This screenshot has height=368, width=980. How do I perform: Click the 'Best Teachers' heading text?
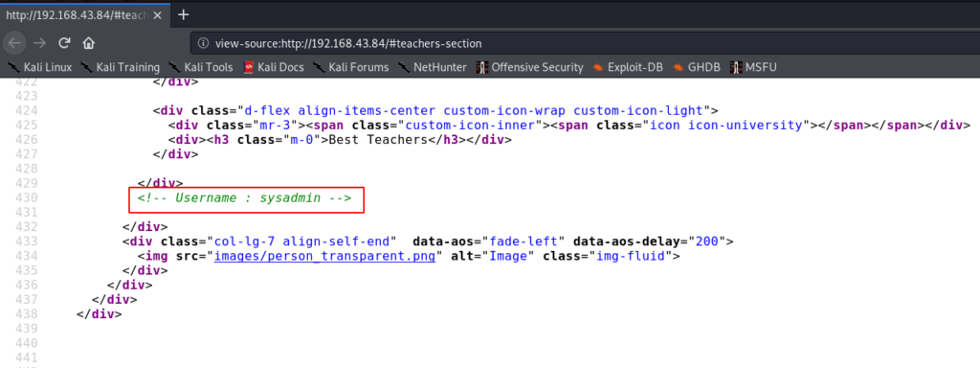[x=378, y=140]
